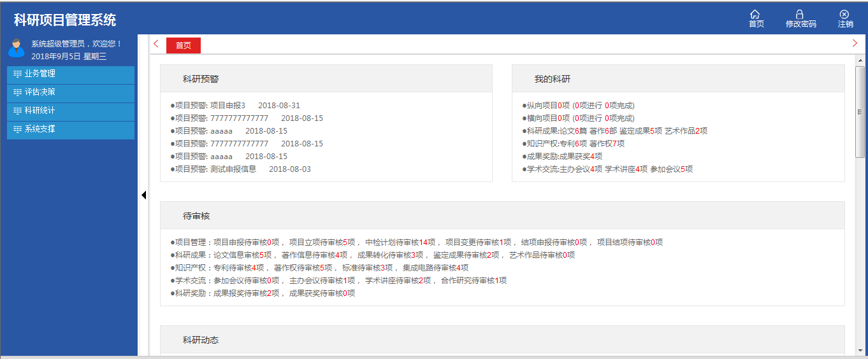
Task: Click the user avatar icon
Action: coord(17,48)
